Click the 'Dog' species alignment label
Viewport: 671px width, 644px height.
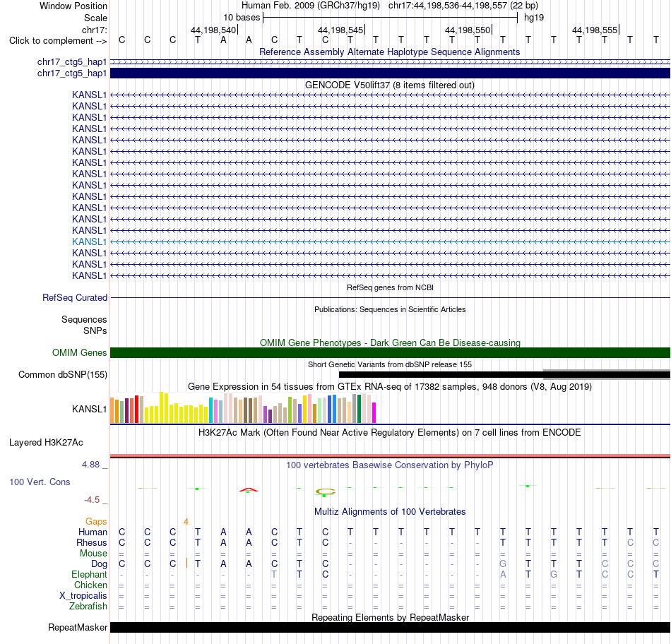tap(100, 564)
